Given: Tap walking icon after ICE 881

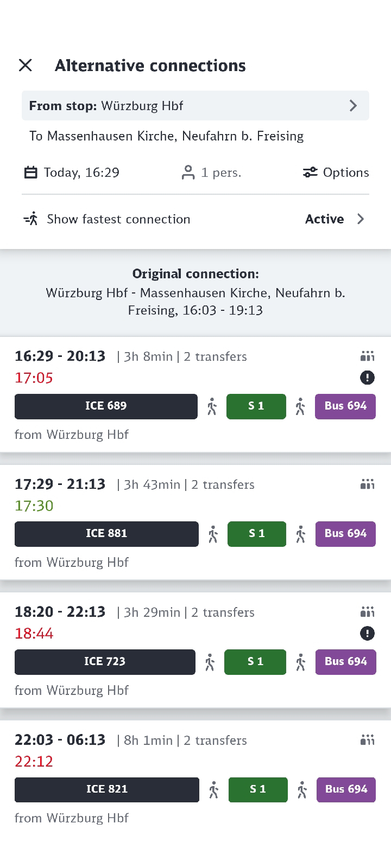Looking at the screenshot, I should click(x=213, y=534).
